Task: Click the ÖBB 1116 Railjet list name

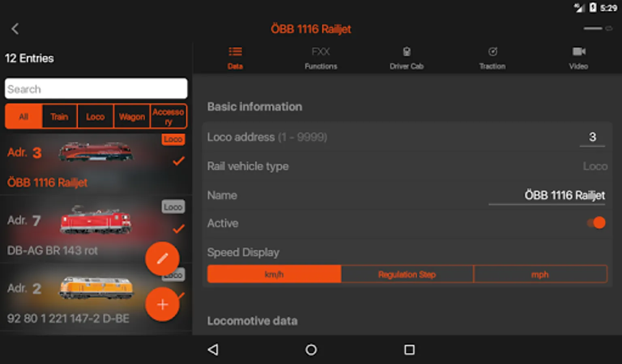Action: (47, 183)
